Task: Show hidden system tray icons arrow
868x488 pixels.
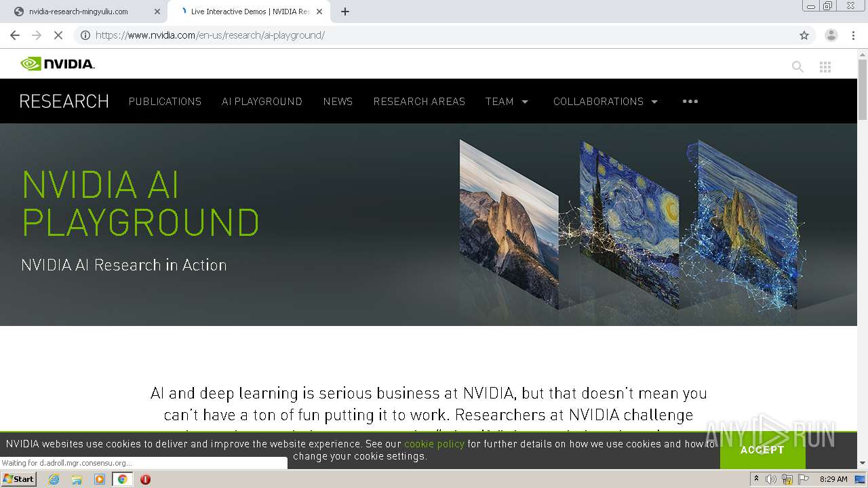Action: pyautogui.click(x=756, y=479)
